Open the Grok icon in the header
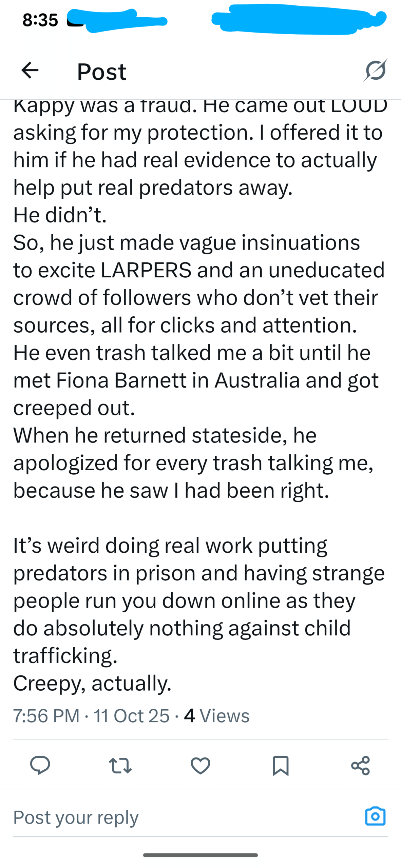 [x=376, y=71]
